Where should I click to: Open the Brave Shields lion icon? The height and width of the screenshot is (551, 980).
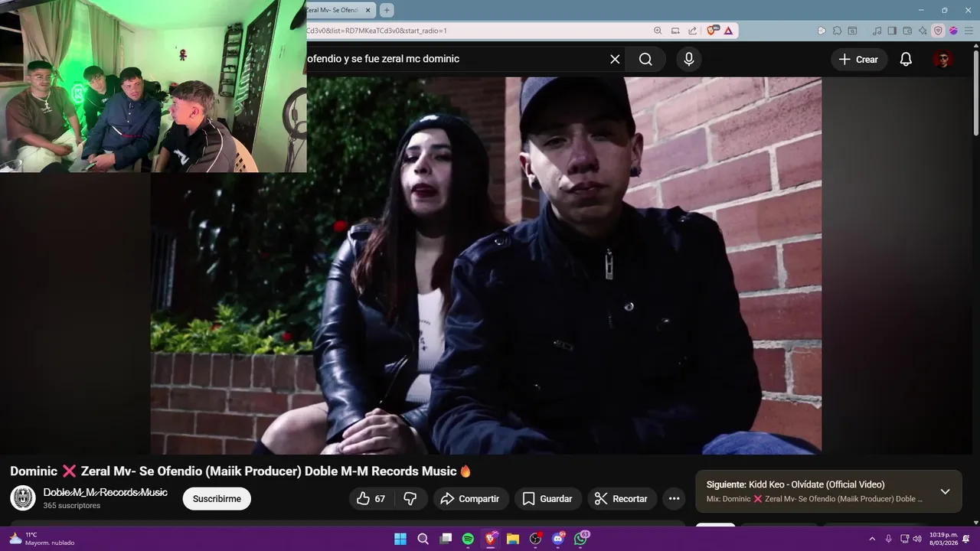point(712,31)
